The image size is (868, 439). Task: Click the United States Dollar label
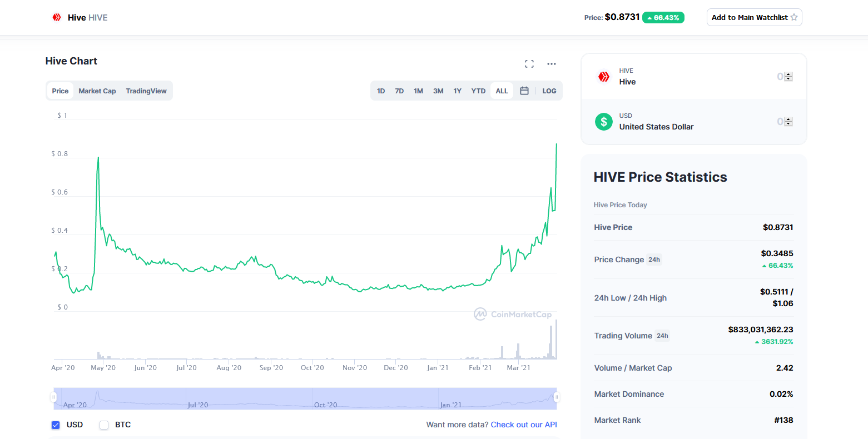point(656,127)
